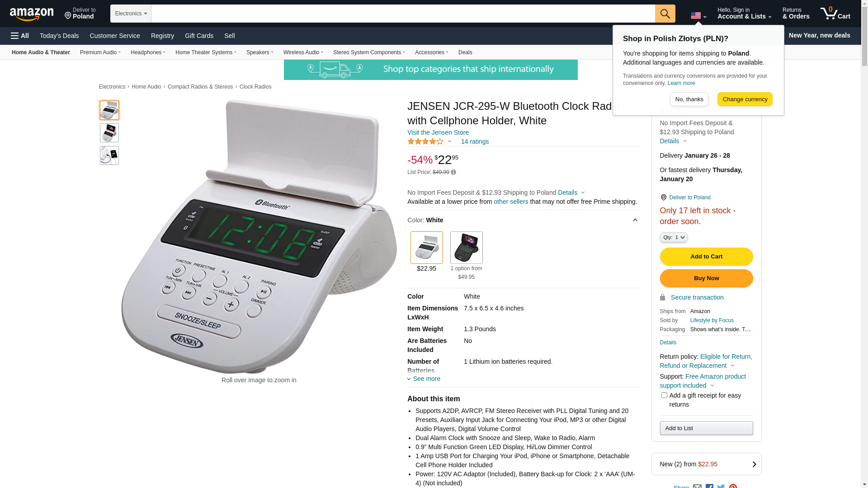The image size is (868, 488).
Task: Select the black color option swatch
Action: (467, 248)
